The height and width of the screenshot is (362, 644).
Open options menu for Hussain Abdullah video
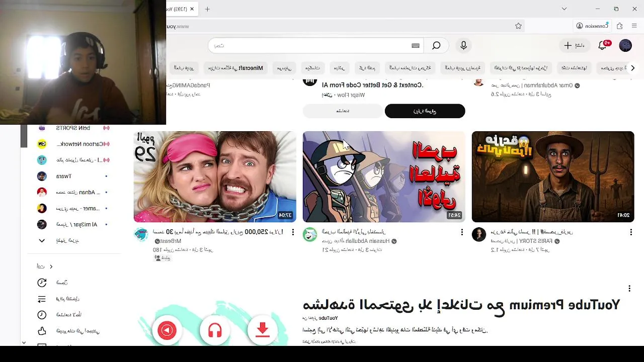pos(462,232)
